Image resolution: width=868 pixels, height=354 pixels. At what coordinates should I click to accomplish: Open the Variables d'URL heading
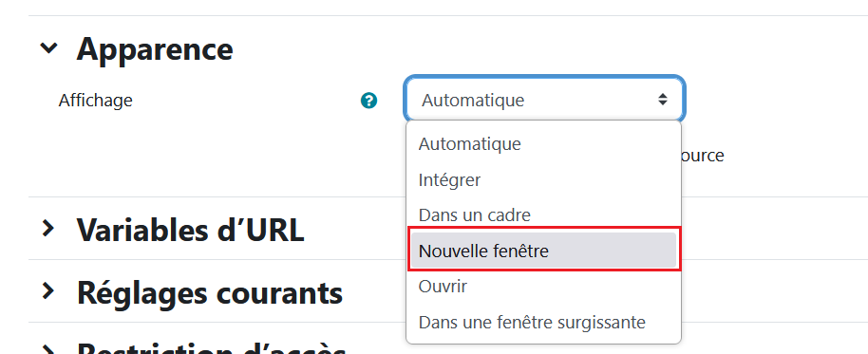click(x=191, y=229)
